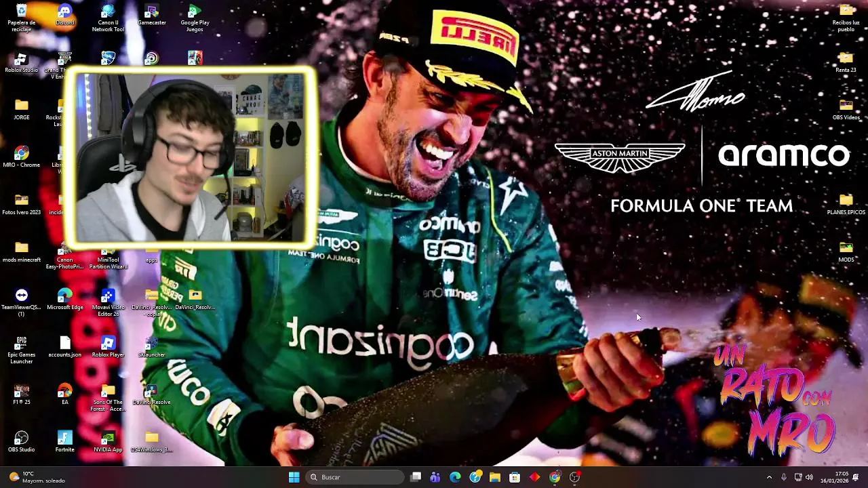Open the SKlauncher shortcut

(x=152, y=347)
